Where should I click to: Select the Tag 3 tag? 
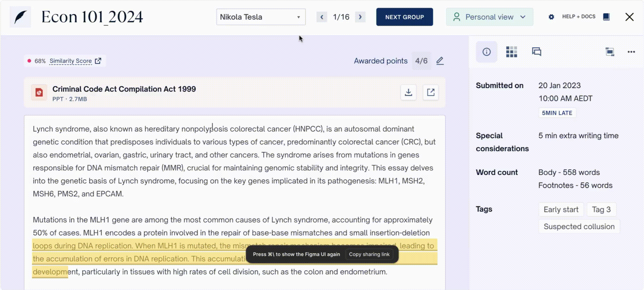(x=601, y=209)
